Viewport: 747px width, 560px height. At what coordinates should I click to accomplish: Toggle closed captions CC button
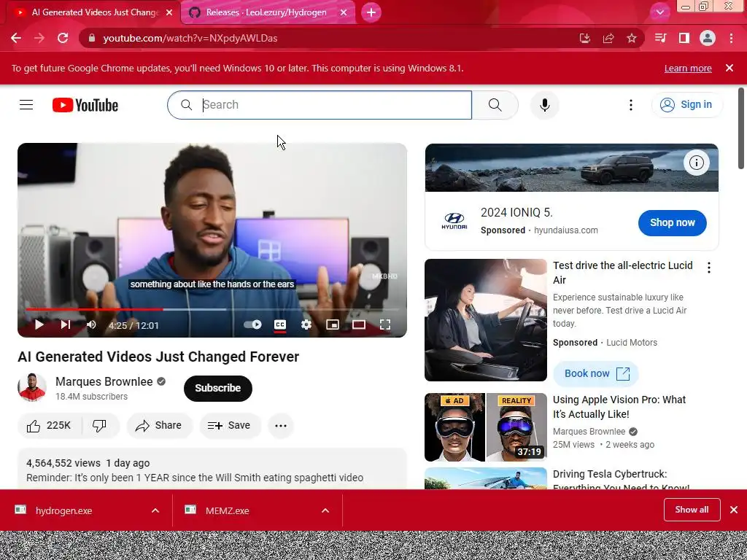(280, 324)
